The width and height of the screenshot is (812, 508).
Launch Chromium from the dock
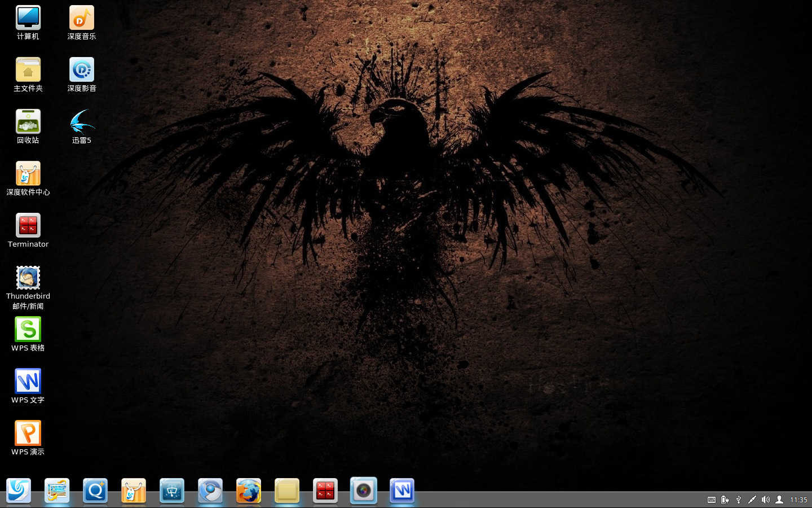click(x=210, y=491)
